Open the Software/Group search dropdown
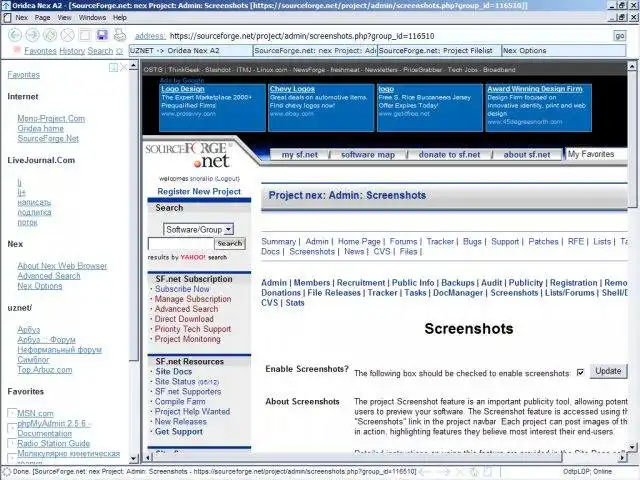640x480 pixels. click(198, 229)
